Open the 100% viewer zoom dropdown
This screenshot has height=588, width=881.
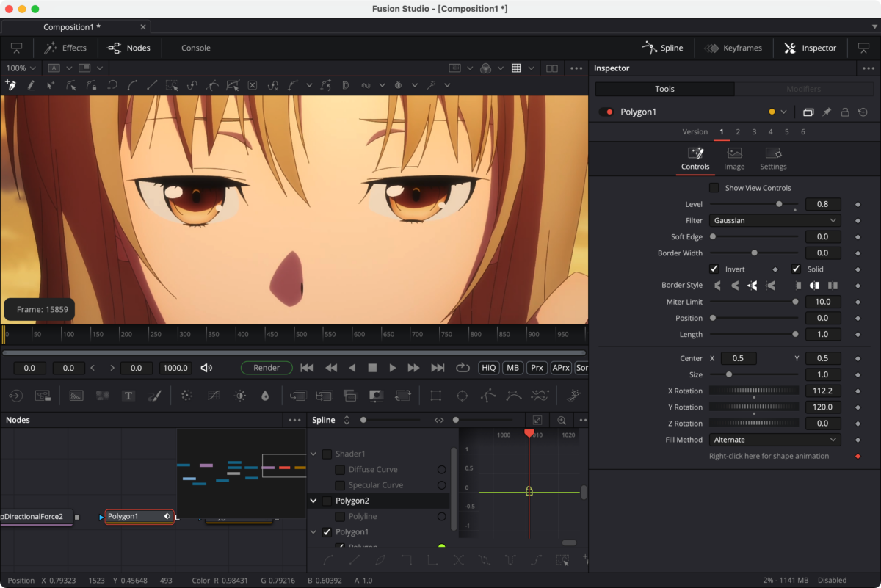(20, 68)
